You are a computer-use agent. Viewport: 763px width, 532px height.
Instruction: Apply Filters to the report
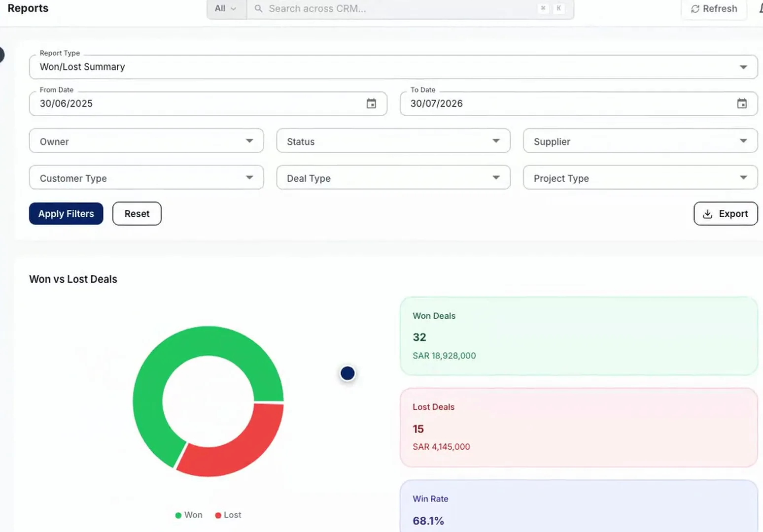(x=66, y=214)
